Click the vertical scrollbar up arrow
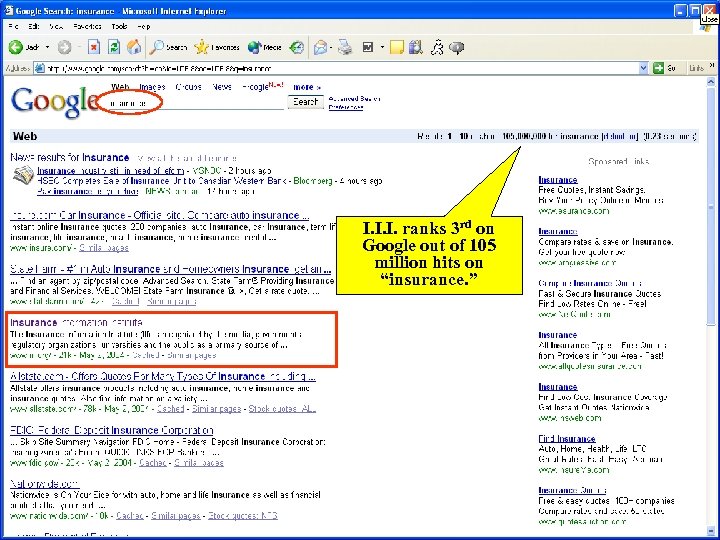The height and width of the screenshot is (540, 720). point(710,82)
